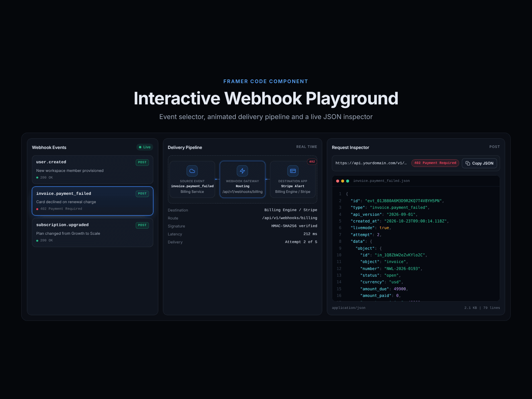Viewport: 532px width, 399px height.
Task: Click the '2.1 KB | 79 lines' footer text
Action: click(x=482, y=308)
